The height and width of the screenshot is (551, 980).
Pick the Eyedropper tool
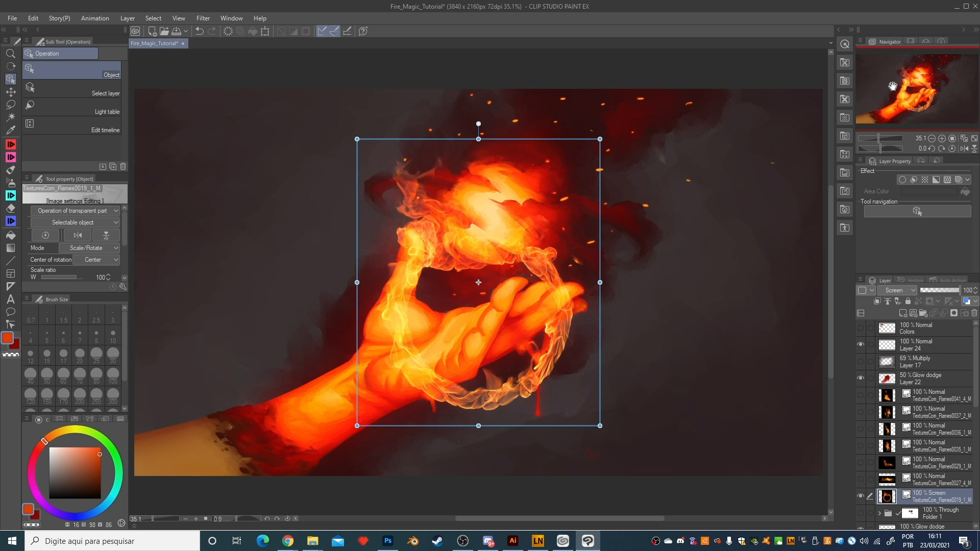pyautogui.click(x=10, y=130)
